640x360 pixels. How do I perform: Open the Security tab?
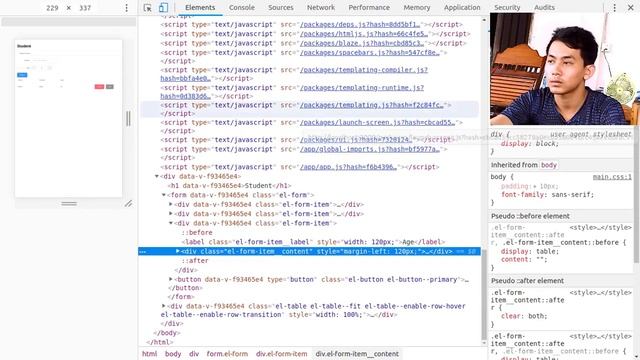[507, 8]
